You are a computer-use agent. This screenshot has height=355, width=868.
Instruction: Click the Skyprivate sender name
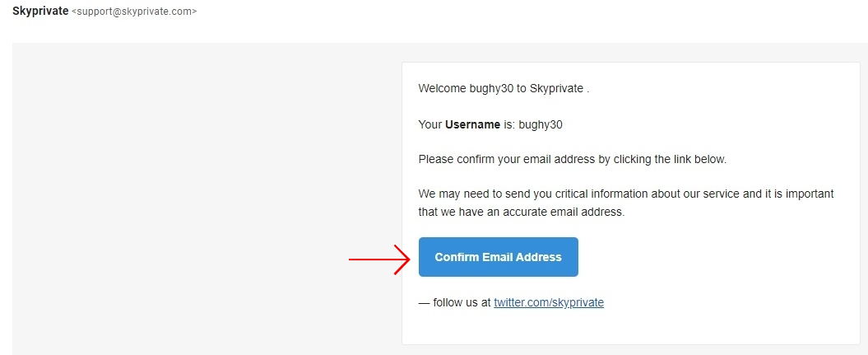coord(40,11)
